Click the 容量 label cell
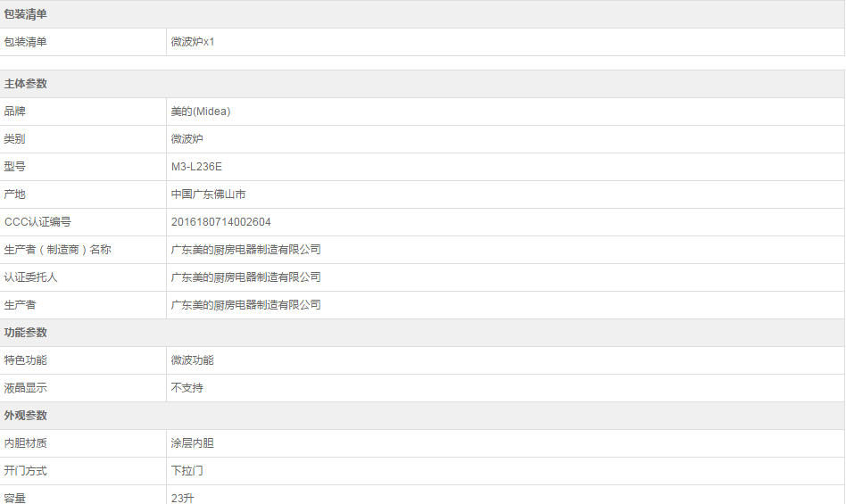 point(83,495)
